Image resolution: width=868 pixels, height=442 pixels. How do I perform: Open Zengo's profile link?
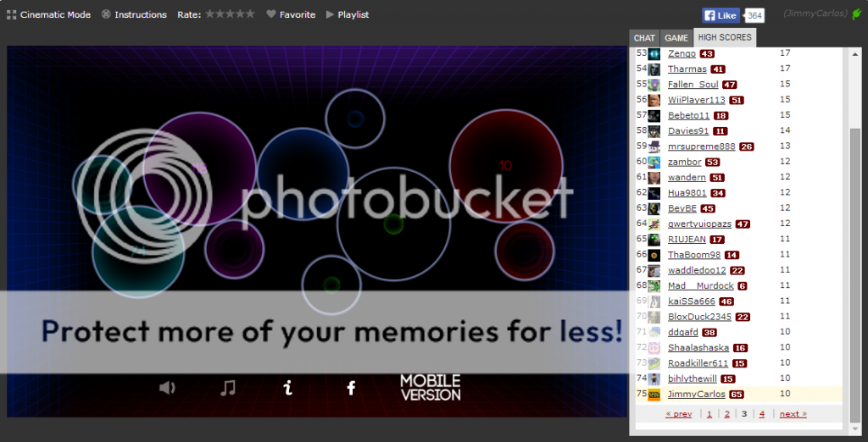click(x=682, y=53)
